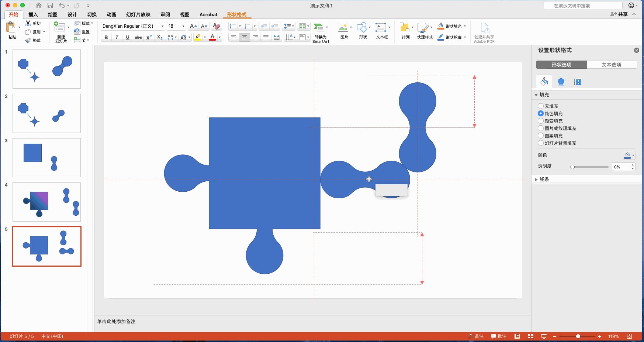
Task: Insert a text box
Action: tap(381, 27)
